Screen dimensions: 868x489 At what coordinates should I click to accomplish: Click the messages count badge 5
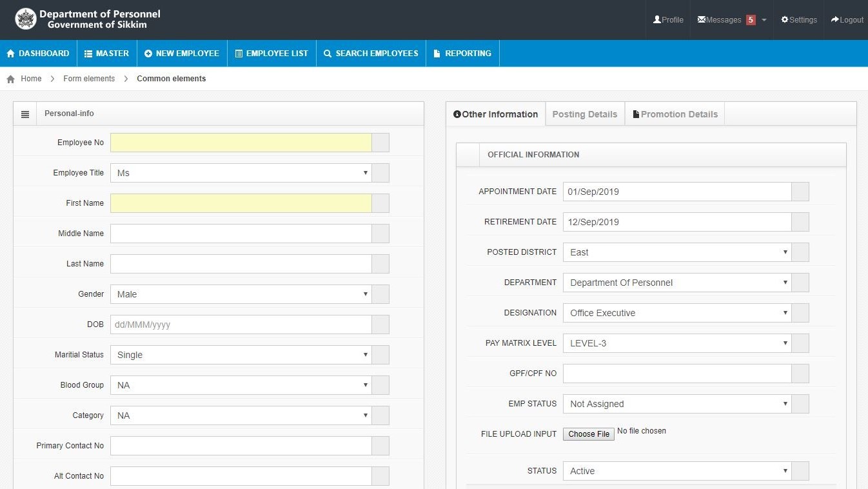pos(751,20)
